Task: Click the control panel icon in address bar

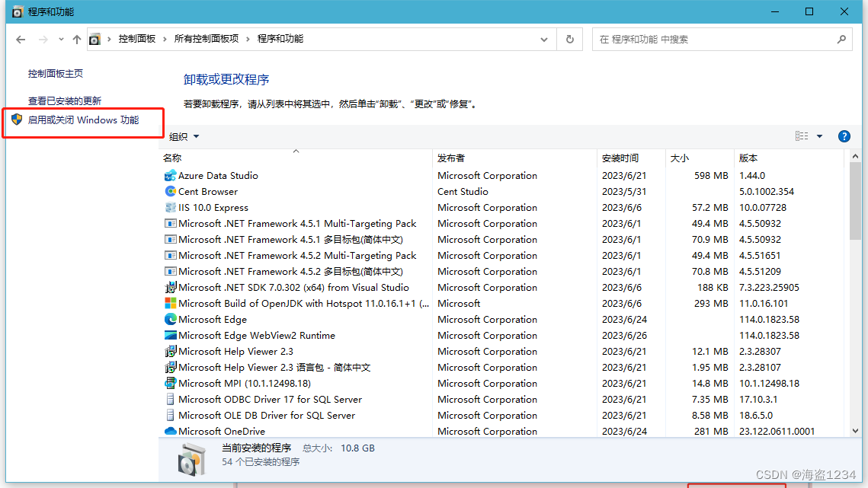Action: (95, 40)
